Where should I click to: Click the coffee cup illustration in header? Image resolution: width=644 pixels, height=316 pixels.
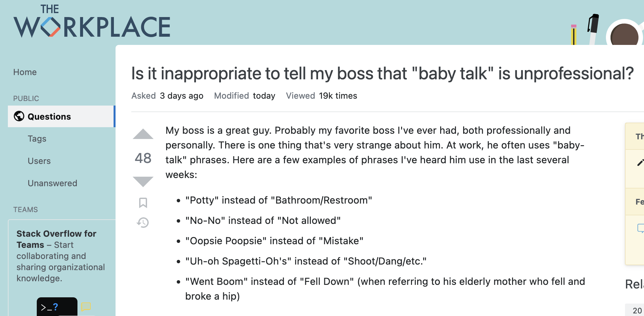click(624, 34)
